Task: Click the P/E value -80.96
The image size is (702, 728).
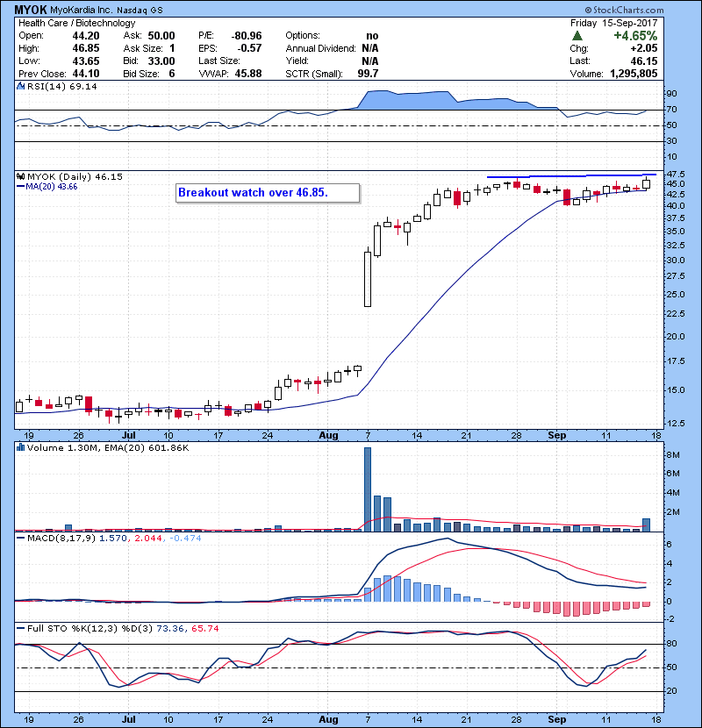Action: (x=247, y=36)
